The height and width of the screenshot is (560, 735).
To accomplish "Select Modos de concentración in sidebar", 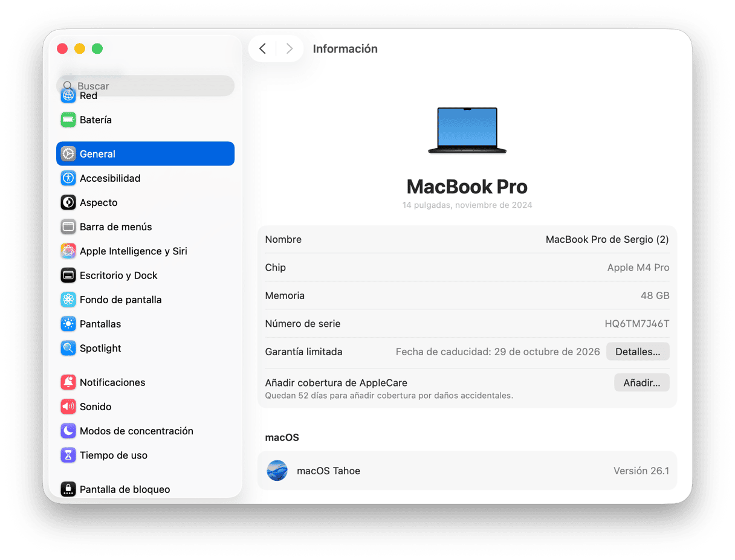I will pos(136,431).
